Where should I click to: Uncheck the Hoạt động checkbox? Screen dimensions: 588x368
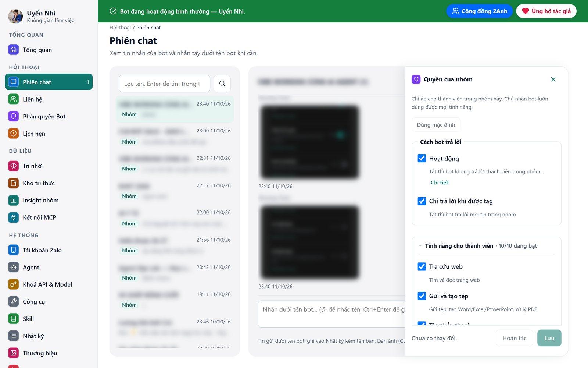tap(422, 158)
